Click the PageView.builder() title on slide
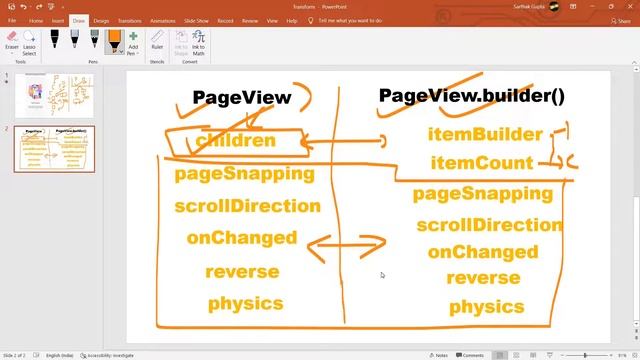Screen dimensions: 640x360 (472, 96)
